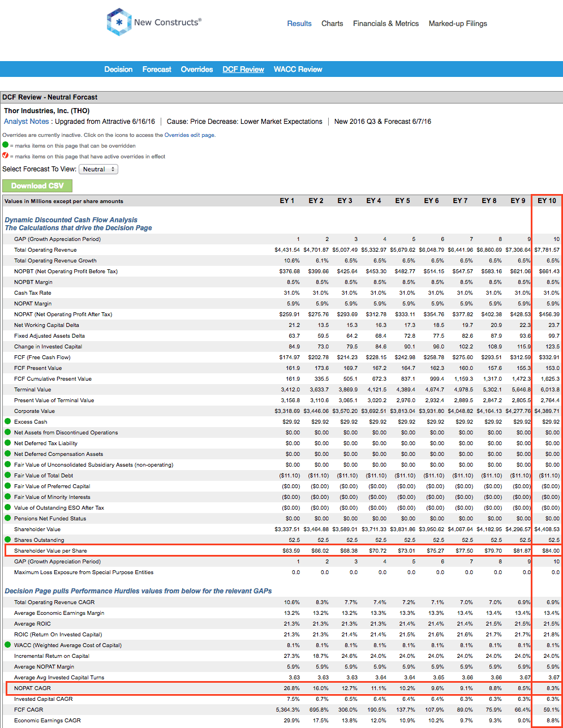Viewport: 563px width, 728px height.
Task: Click the NOPAT CAGR row label
Action: (32, 688)
